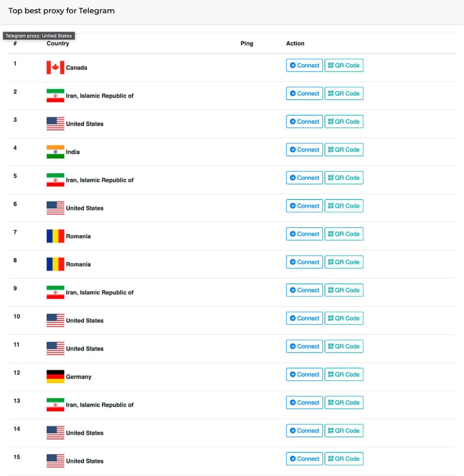Click the Ping column header
The height and width of the screenshot is (476, 464).
click(246, 44)
